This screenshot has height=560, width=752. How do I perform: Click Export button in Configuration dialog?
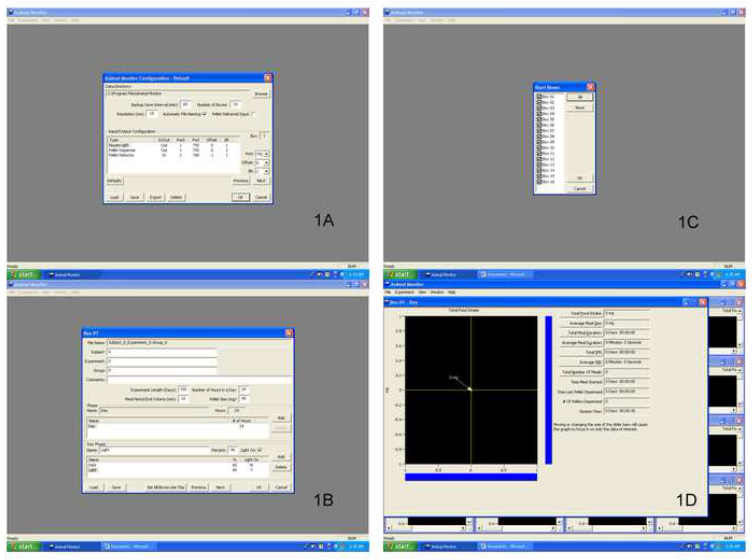coord(155,197)
